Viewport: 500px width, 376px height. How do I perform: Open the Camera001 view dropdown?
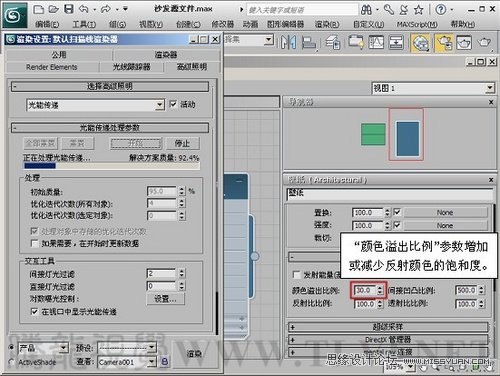(152, 361)
